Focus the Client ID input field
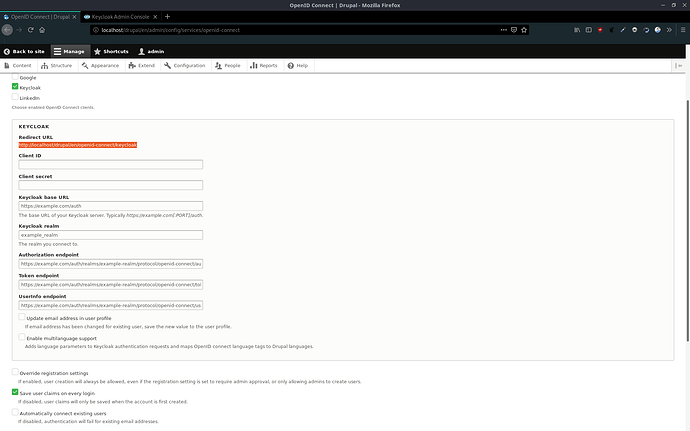The width and height of the screenshot is (690, 431). 110,165
